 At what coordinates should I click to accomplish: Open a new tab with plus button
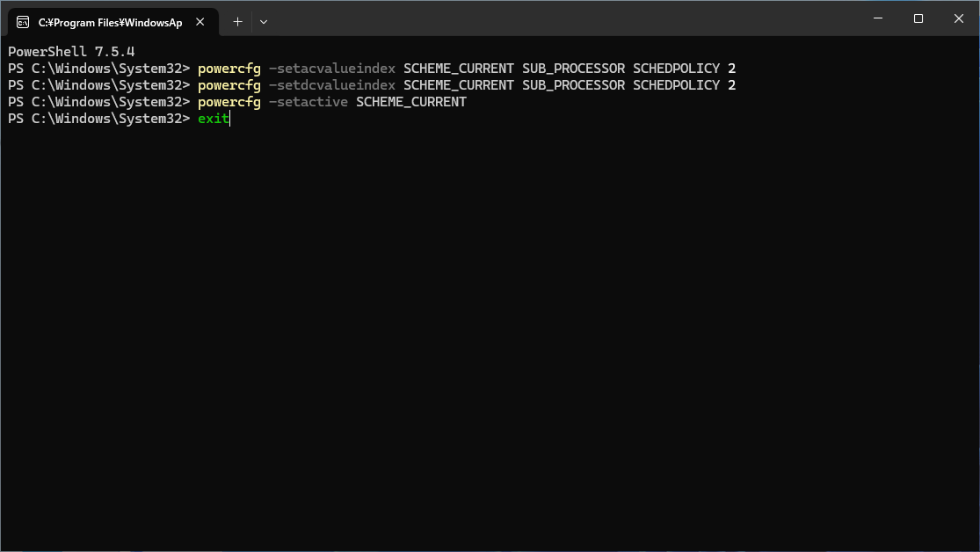coord(237,22)
